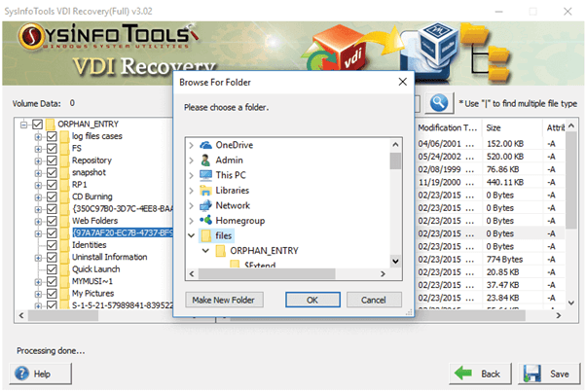Image resolution: width=586 pixels, height=392 pixels.
Task: Click the SysInfoTools logo emblem
Action: (31, 36)
